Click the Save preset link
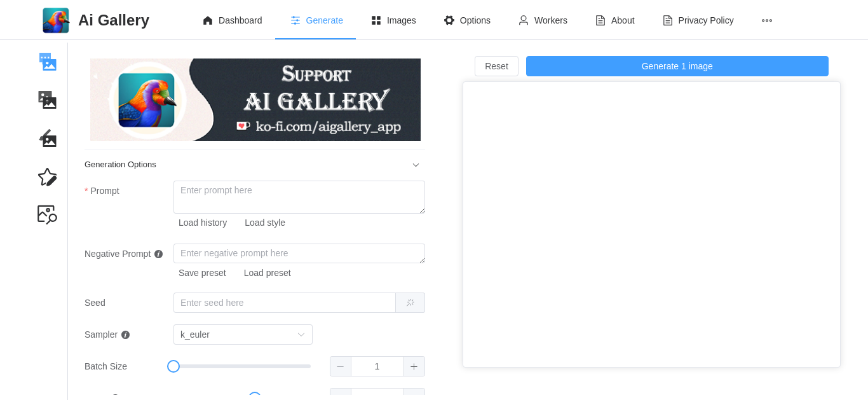Viewport: 868px width, 400px height. coord(202,273)
